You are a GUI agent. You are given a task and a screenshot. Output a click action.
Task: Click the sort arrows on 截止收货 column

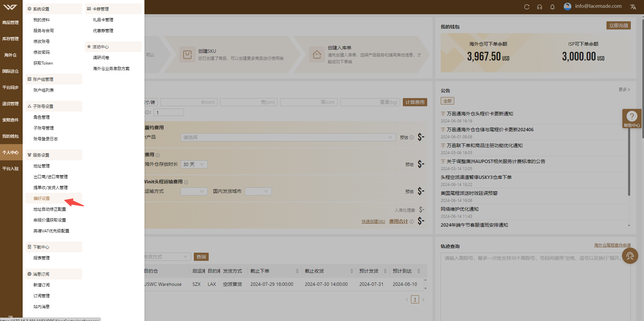tap(352, 271)
